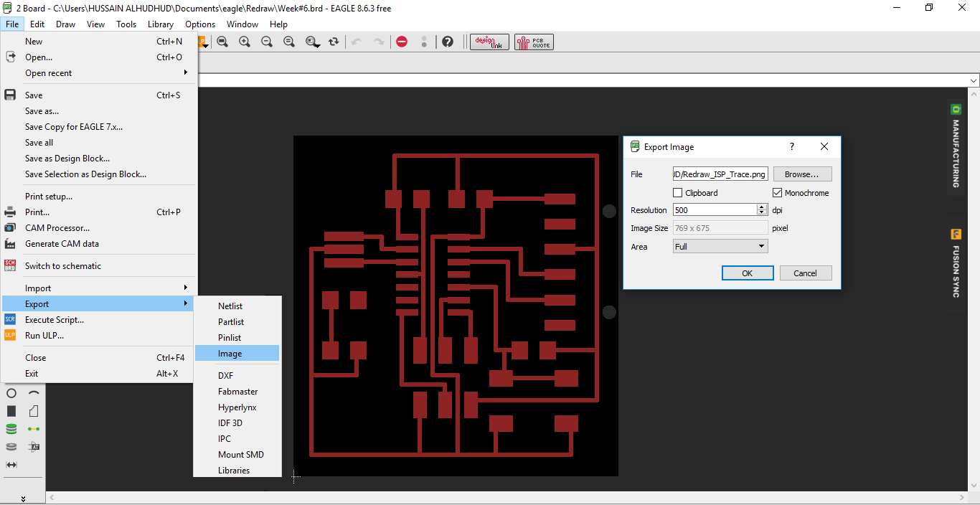980x505 pixels.
Task: Click the dialog help question mark
Action: (x=792, y=146)
